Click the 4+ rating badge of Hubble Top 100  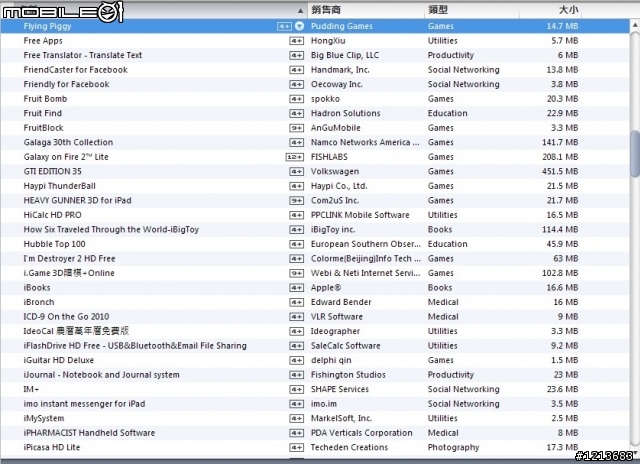(296, 244)
